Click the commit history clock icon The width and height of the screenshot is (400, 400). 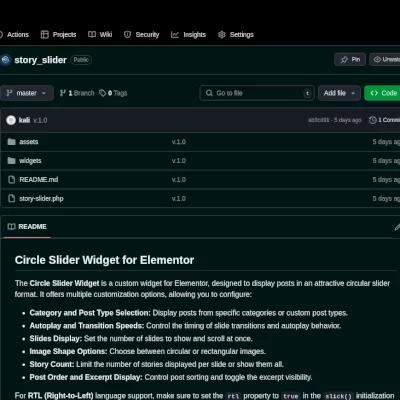373,120
